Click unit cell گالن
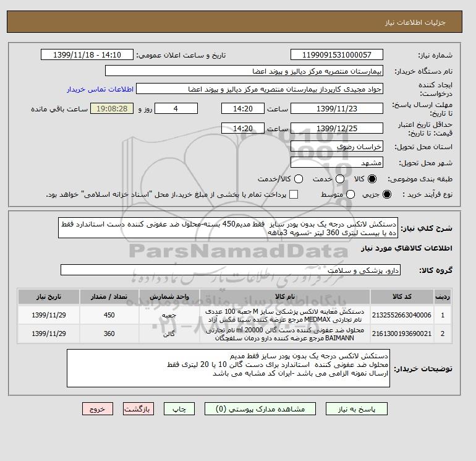This screenshot has width=476, height=461. coord(169,334)
